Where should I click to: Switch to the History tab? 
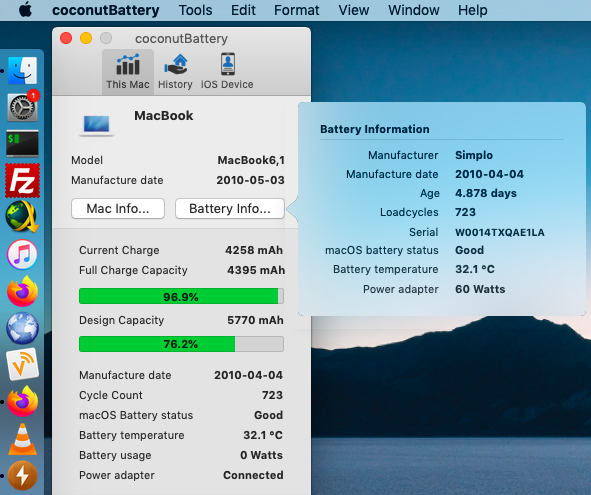pos(175,72)
